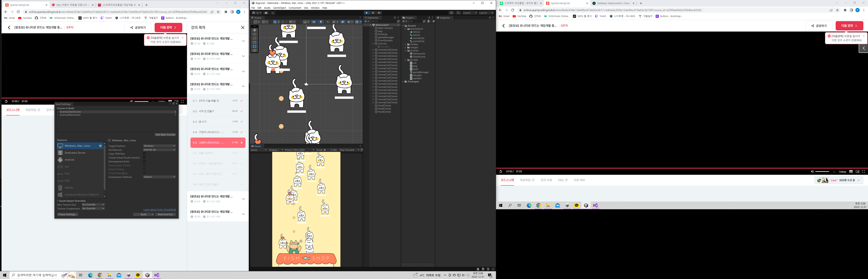Open Unity File menu
The height and width of the screenshot is (279, 868).
click(253, 8)
